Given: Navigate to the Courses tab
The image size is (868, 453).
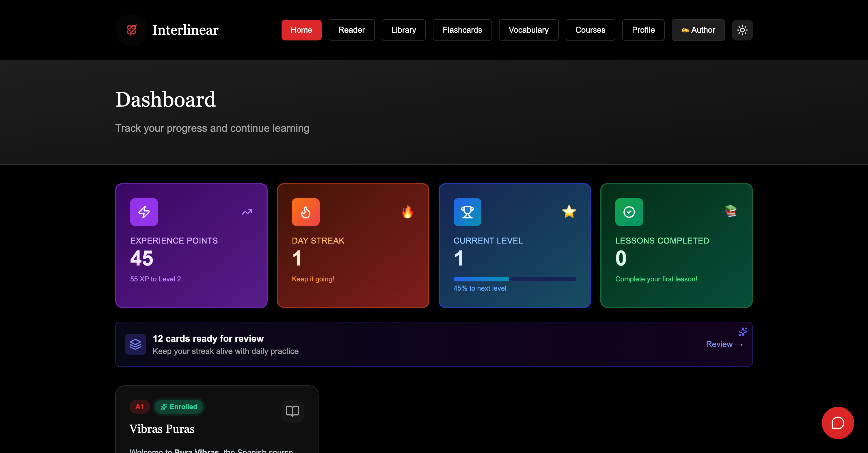Looking at the screenshot, I should click(x=590, y=30).
